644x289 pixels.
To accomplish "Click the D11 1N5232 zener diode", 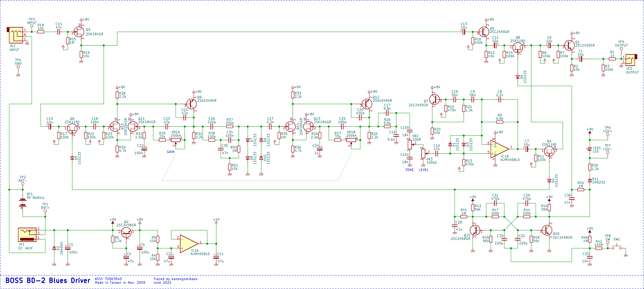I will [590, 180].
